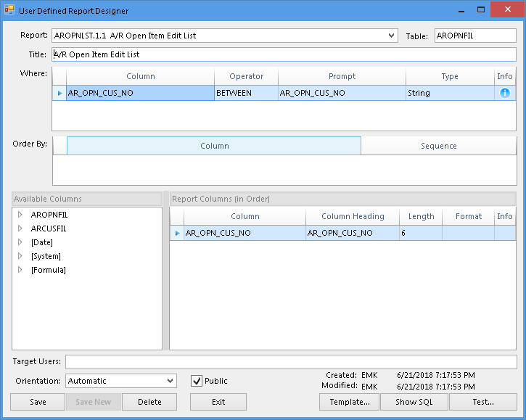Viewport: 526px width, 420px height.
Task: Open the Report dropdown list
Action: coord(391,36)
